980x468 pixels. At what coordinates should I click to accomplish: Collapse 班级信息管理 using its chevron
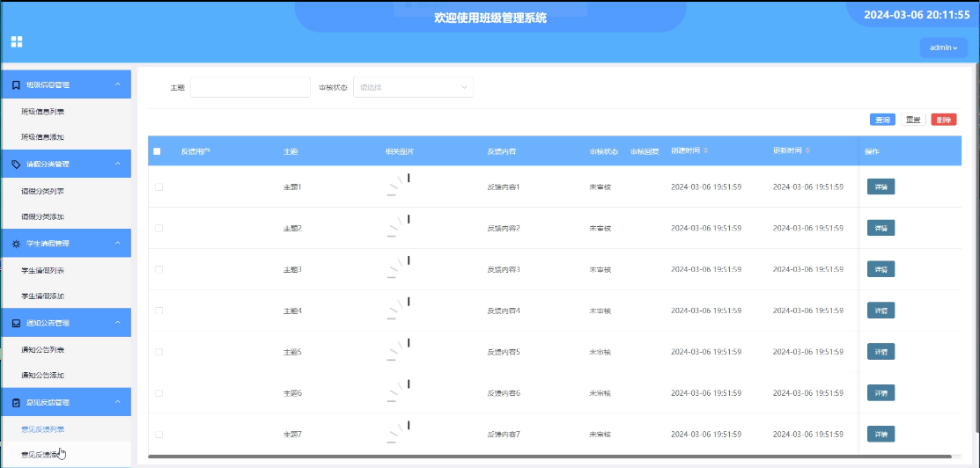pyautogui.click(x=117, y=84)
